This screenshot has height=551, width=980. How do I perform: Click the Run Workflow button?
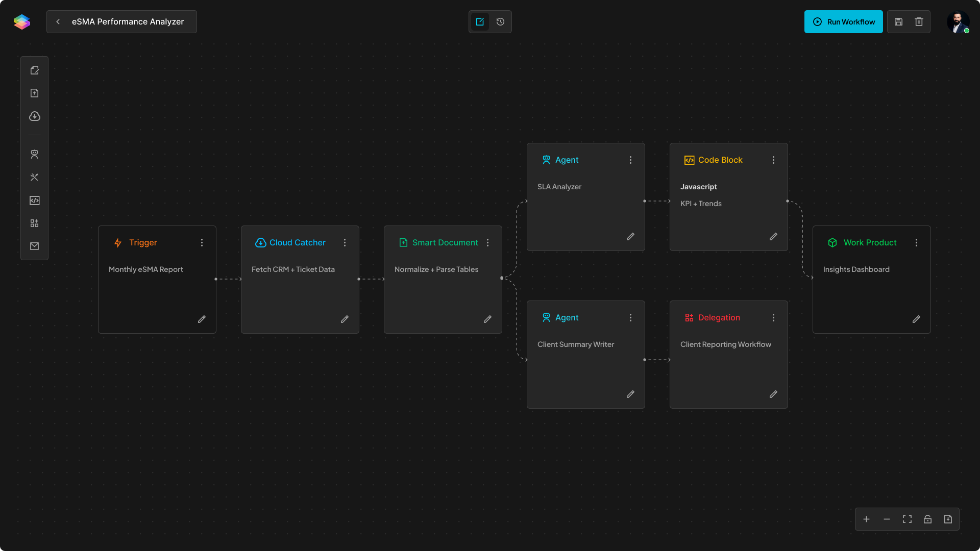point(843,22)
